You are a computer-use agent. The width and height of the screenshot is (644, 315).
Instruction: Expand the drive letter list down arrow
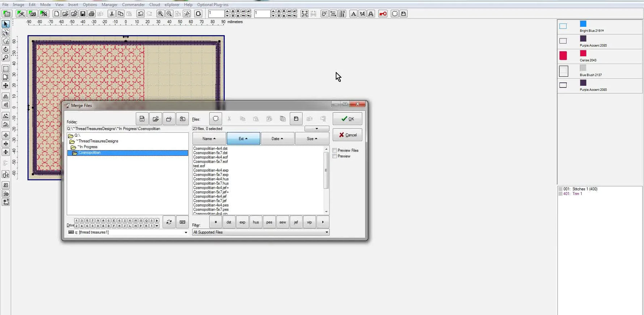point(157,226)
